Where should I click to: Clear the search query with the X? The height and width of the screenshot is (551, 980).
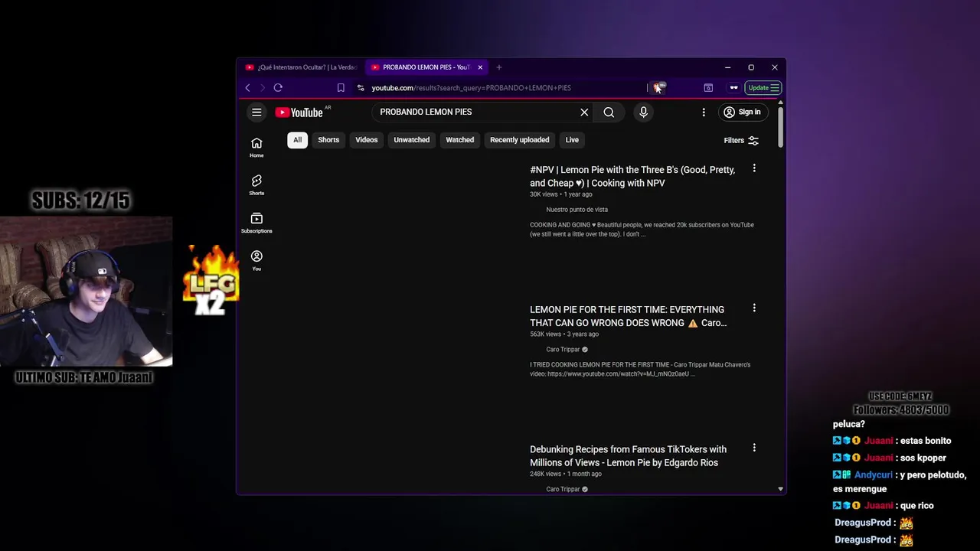coord(584,112)
